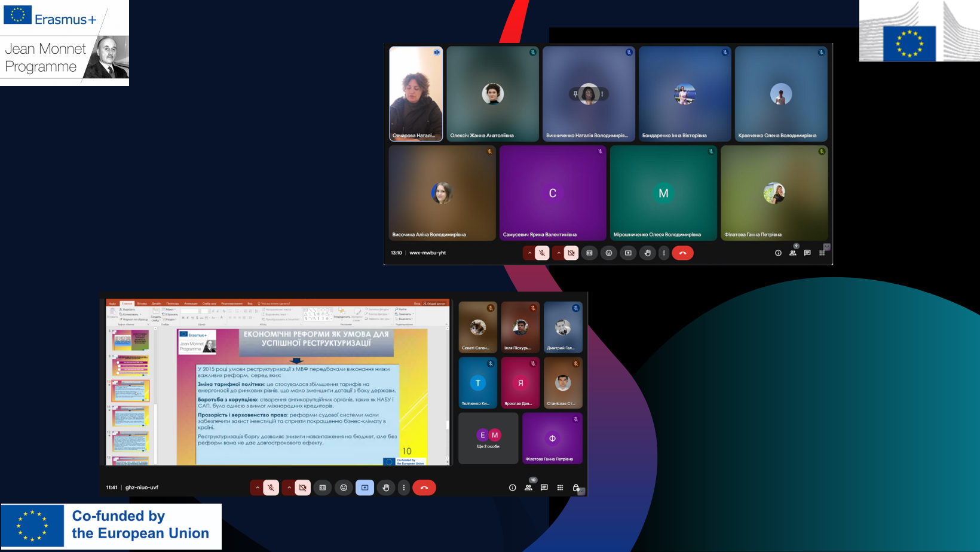The image size is (980, 552).
Task: Show meeting details info in lower Meet window
Action: 512,487
